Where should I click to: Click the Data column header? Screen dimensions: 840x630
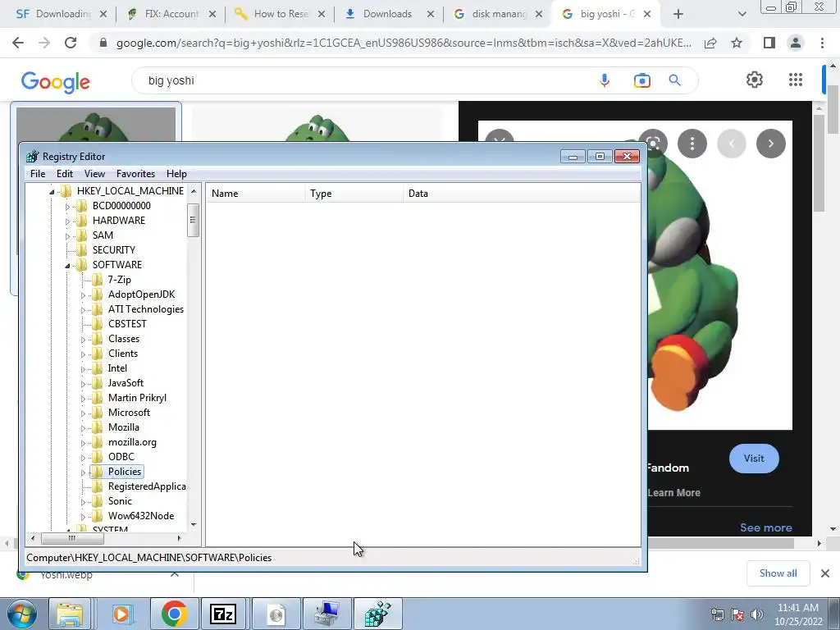click(x=522, y=194)
